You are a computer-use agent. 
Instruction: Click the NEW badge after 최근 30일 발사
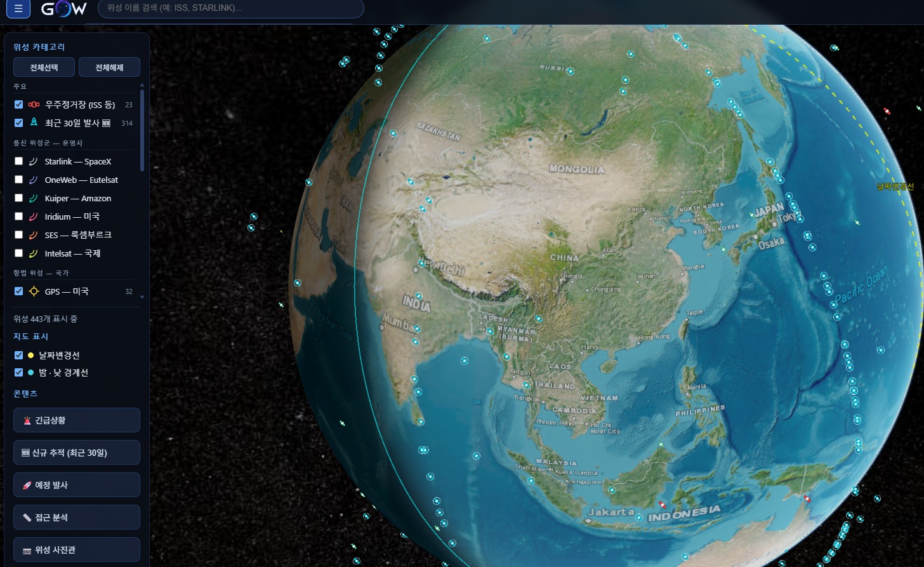[107, 123]
